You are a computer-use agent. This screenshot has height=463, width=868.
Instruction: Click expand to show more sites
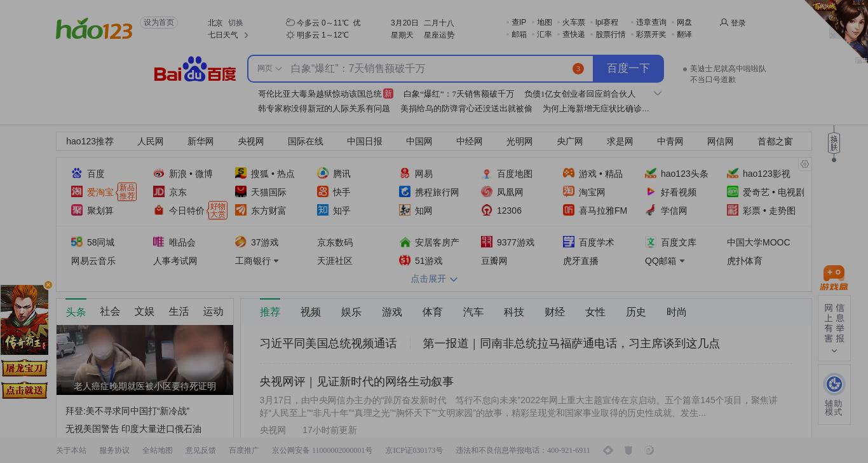pyautogui.click(x=434, y=279)
